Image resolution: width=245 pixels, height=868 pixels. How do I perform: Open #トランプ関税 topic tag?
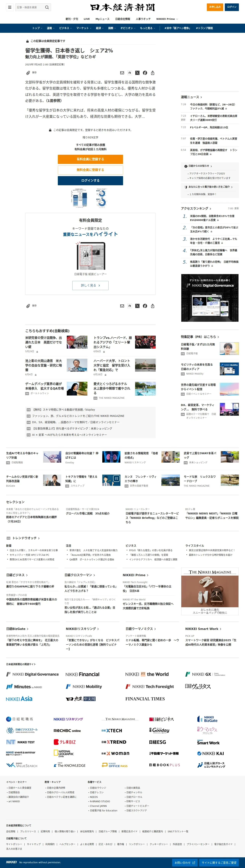coord(204,28)
